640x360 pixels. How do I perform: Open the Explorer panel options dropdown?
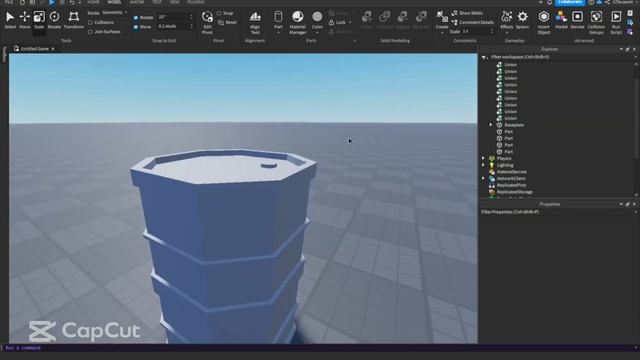621,49
